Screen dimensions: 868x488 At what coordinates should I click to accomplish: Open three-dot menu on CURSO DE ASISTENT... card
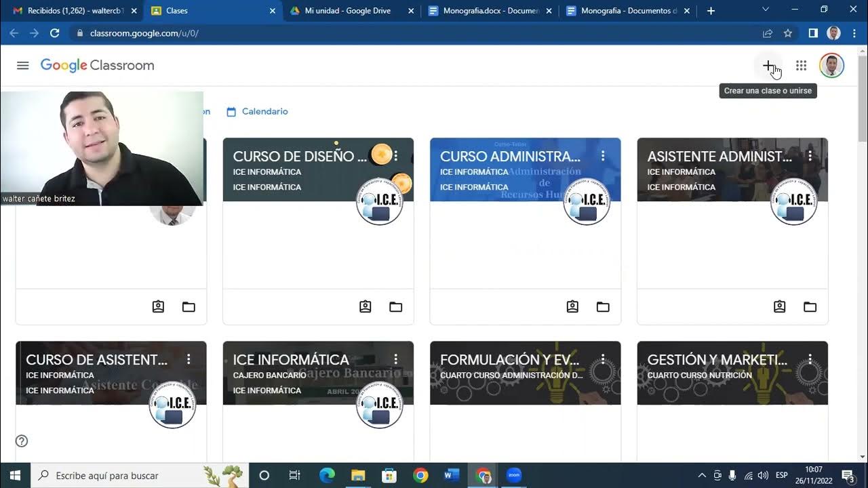(189, 359)
